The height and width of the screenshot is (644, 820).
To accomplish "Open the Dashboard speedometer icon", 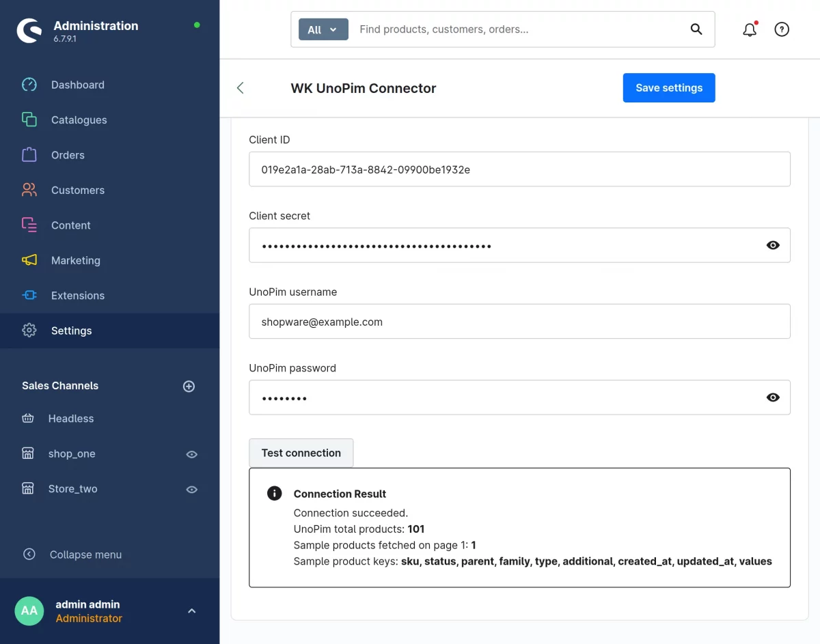I will 29,85.
